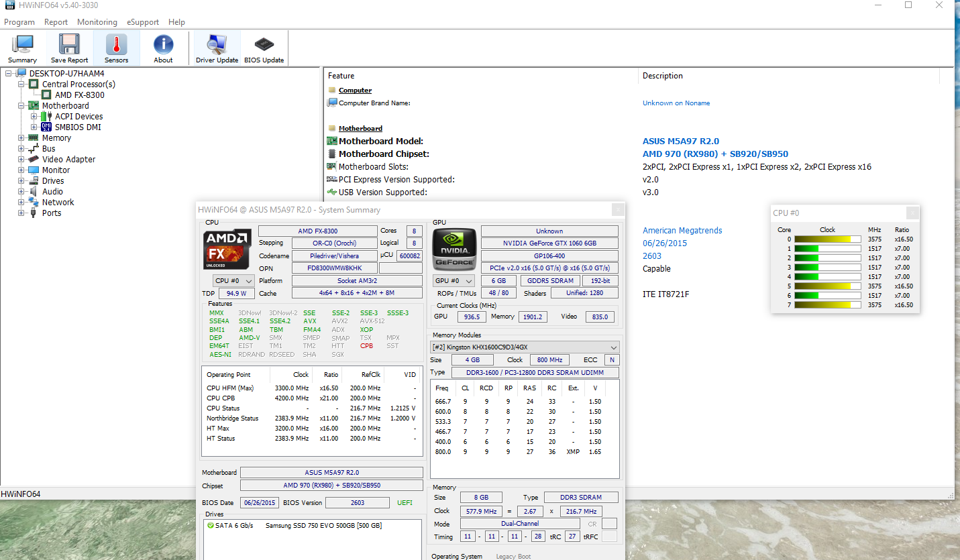Screen dimensions: 960x560
Task: Click American Megatrends BIOS vendor text
Action: 682,231
